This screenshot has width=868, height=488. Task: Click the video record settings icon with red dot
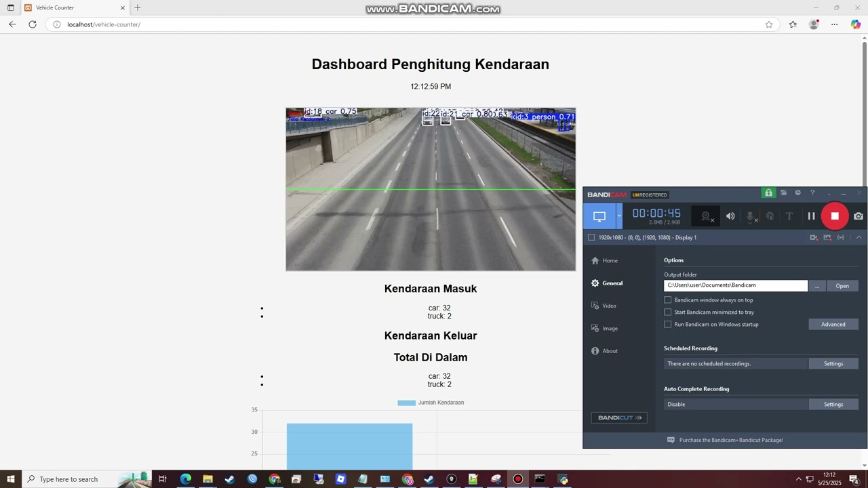tap(814, 237)
